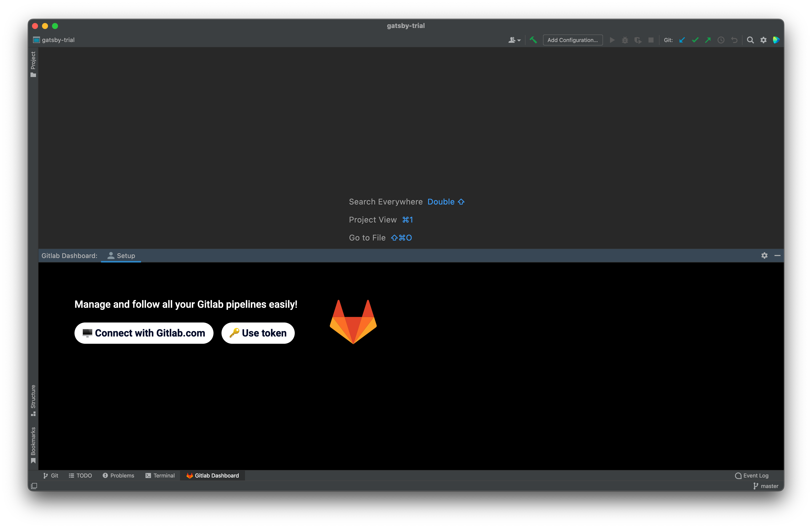812x528 pixels.
Task: Close the window with red button
Action: (x=35, y=26)
